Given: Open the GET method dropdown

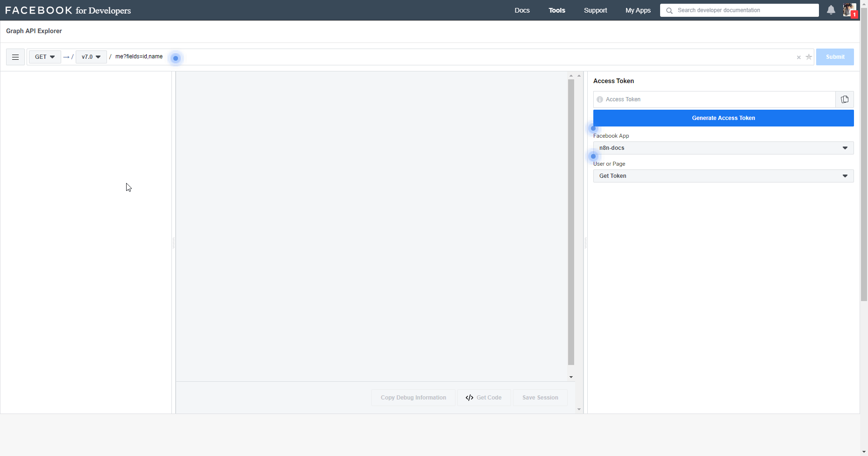Looking at the screenshot, I should pos(45,57).
